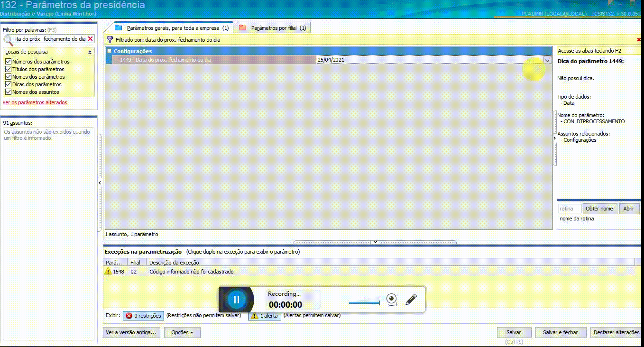This screenshot has height=347, width=644.
Task: Click Descrição da exceção column header
Action: (x=390, y=262)
